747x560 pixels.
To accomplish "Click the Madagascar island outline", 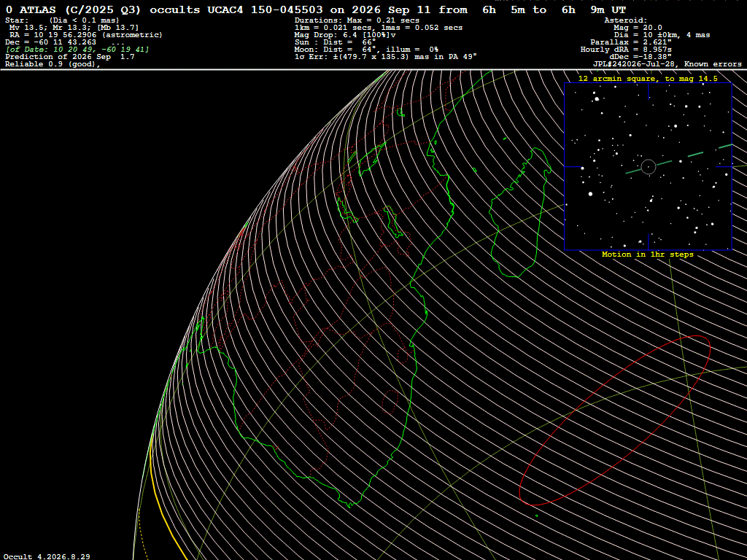I will tap(520, 212).
